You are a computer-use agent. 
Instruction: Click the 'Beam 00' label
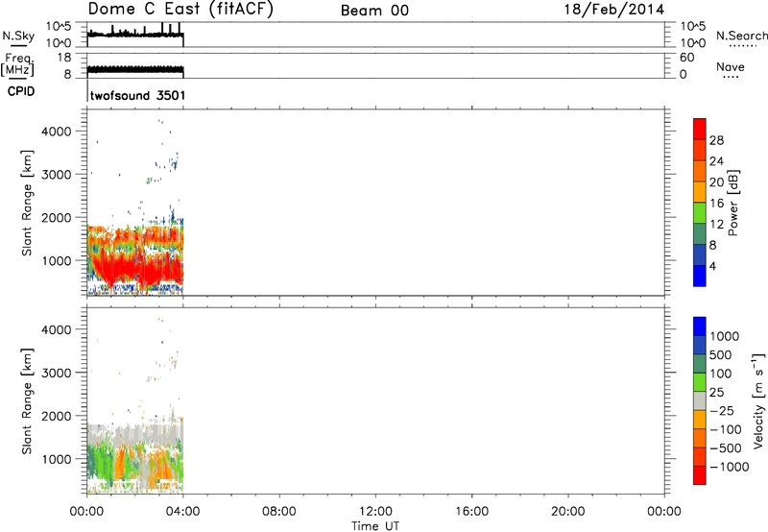pyautogui.click(x=374, y=11)
